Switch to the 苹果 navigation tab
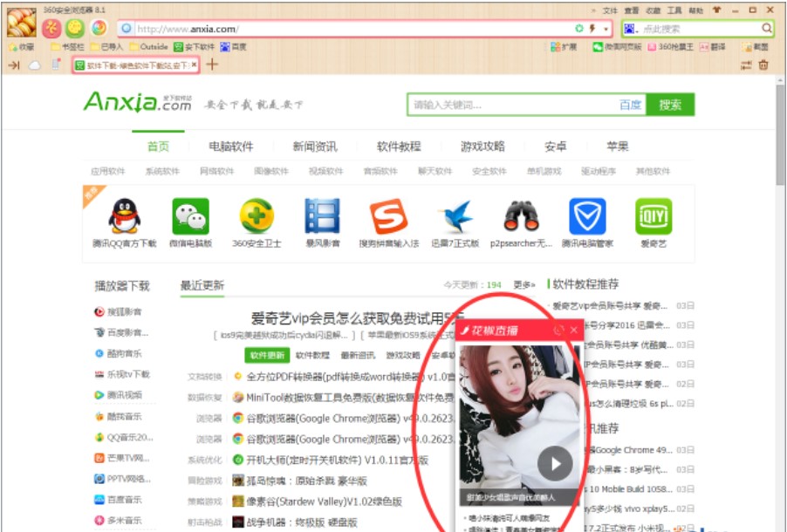The height and width of the screenshot is (532, 787). click(x=618, y=146)
